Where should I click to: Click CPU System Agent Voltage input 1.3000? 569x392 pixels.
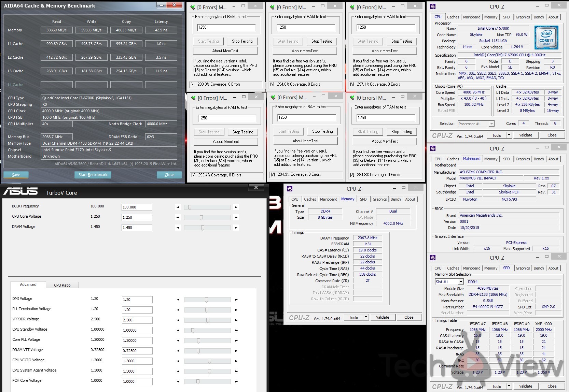point(137,371)
